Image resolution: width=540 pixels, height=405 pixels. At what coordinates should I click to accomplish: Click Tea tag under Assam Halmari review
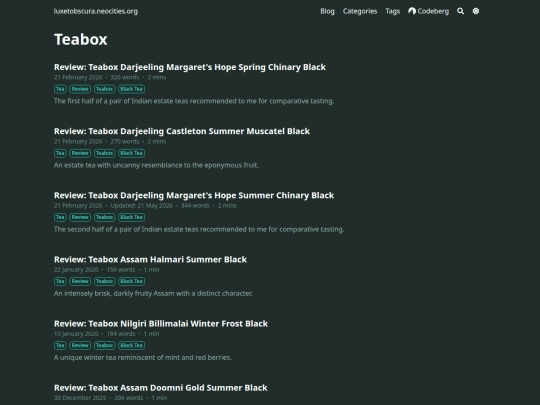point(60,281)
